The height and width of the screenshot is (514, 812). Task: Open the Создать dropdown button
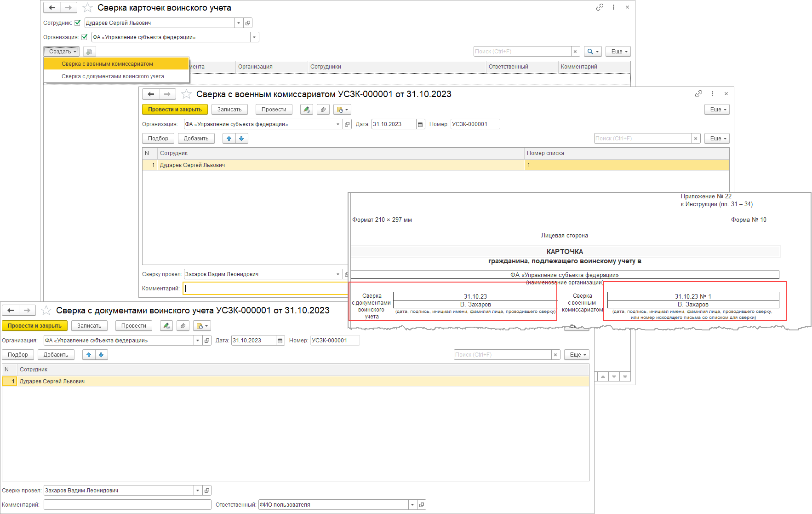62,52
